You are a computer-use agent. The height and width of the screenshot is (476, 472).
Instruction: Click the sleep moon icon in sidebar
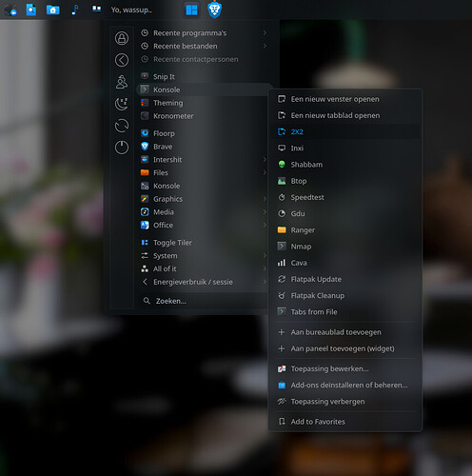tap(122, 104)
